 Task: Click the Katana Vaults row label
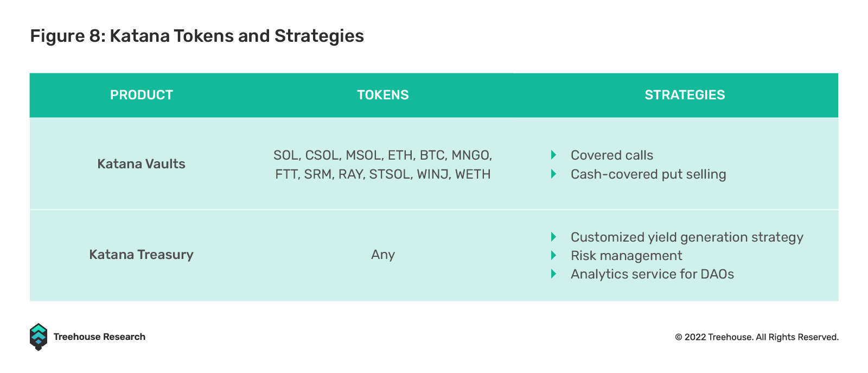[141, 163]
